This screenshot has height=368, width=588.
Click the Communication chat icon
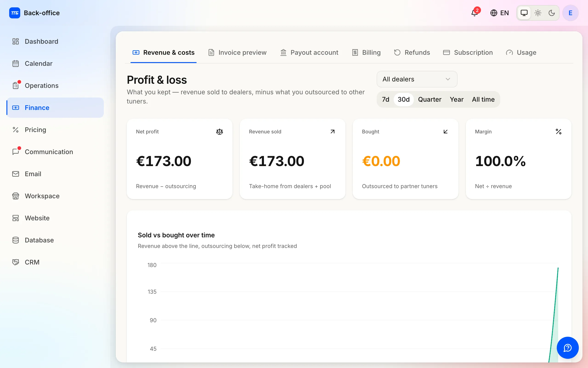tap(16, 152)
